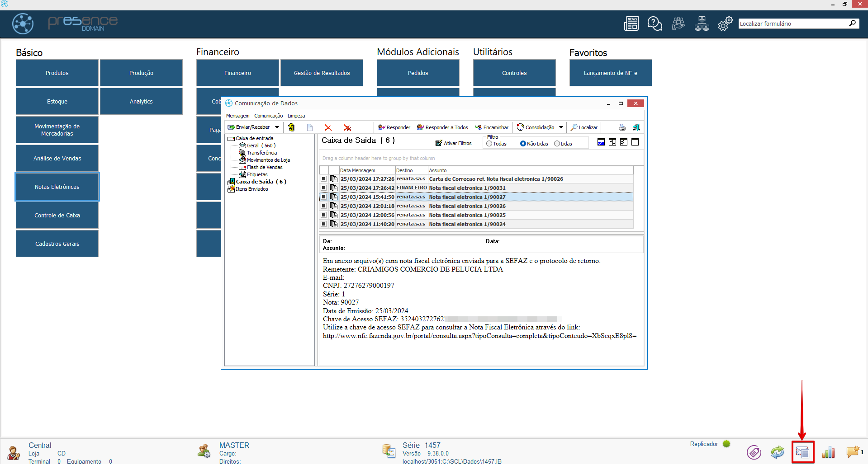Open Lançamento de NF-e favorite tile
This screenshot has width=868, height=465.
tap(611, 73)
